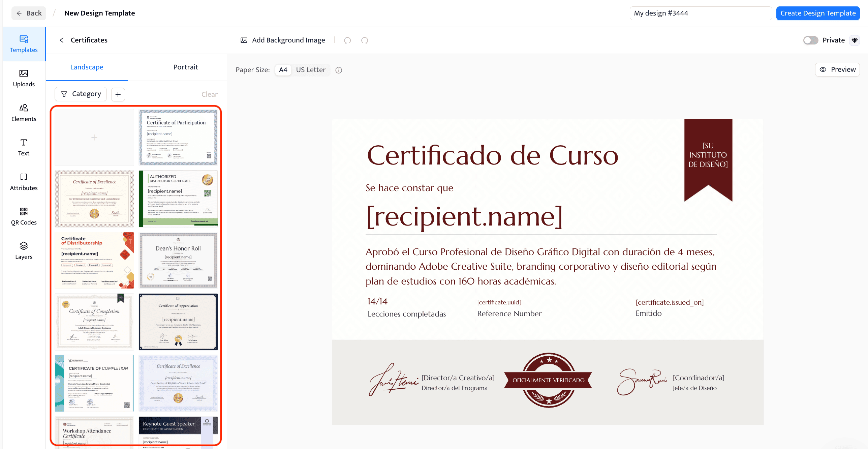
Task: Open the Attributes sidebar panel
Action: tap(24, 182)
